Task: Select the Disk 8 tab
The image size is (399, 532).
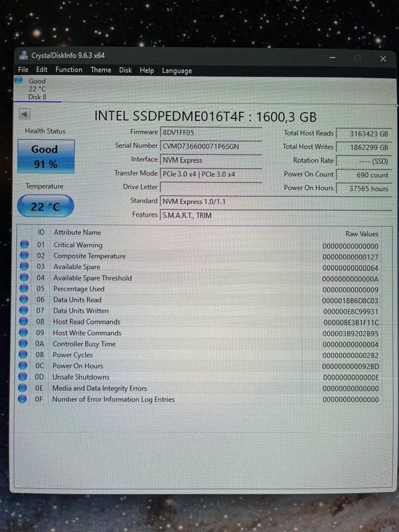Action: [x=37, y=89]
